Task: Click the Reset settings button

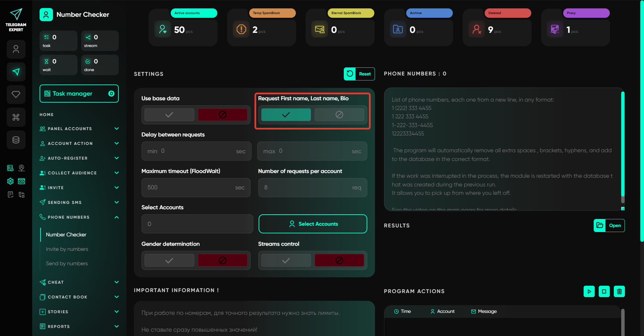Action: tap(359, 74)
